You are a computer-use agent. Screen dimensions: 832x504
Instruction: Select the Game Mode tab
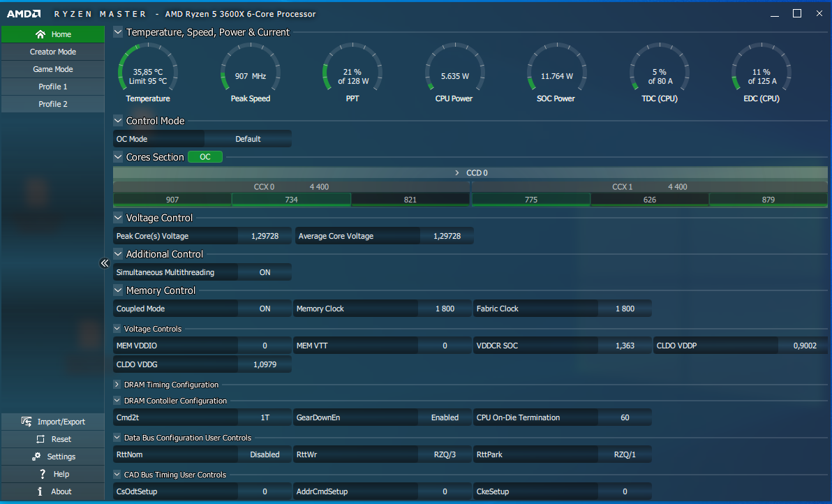pos(53,69)
